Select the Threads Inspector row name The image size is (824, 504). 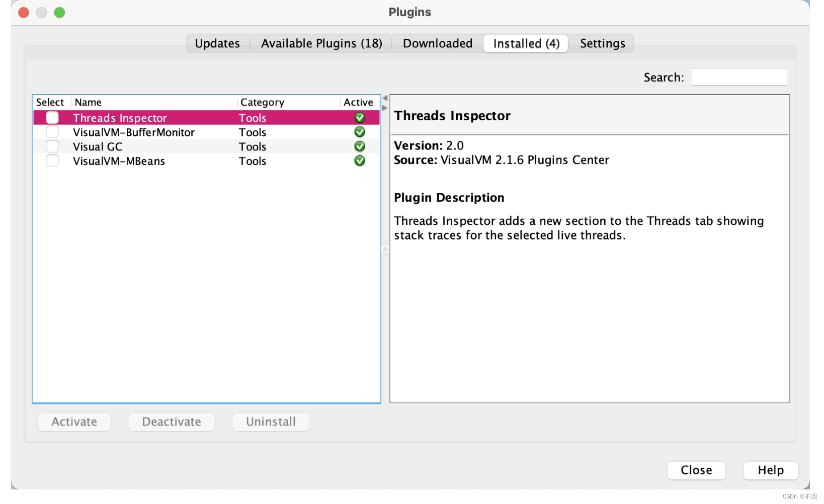point(120,118)
